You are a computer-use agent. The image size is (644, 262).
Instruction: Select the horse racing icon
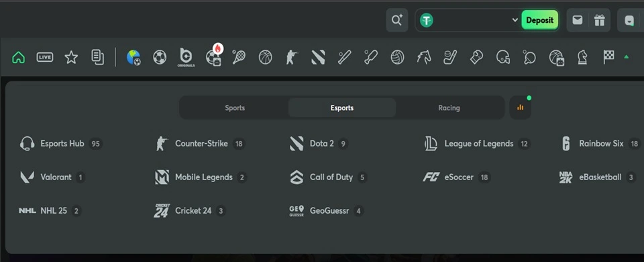(x=424, y=57)
